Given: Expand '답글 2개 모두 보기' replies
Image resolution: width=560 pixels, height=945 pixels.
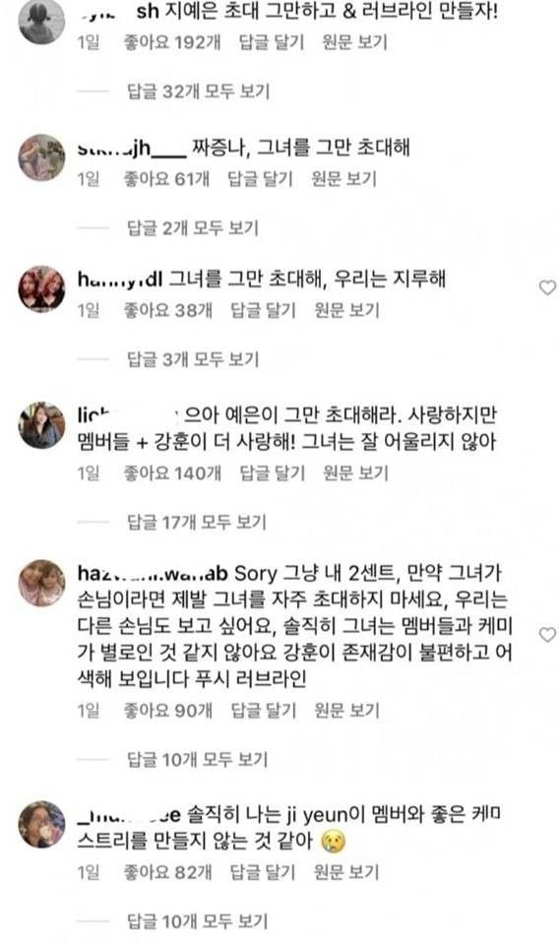Looking at the screenshot, I should pyautogui.click(x=193, y=227).
